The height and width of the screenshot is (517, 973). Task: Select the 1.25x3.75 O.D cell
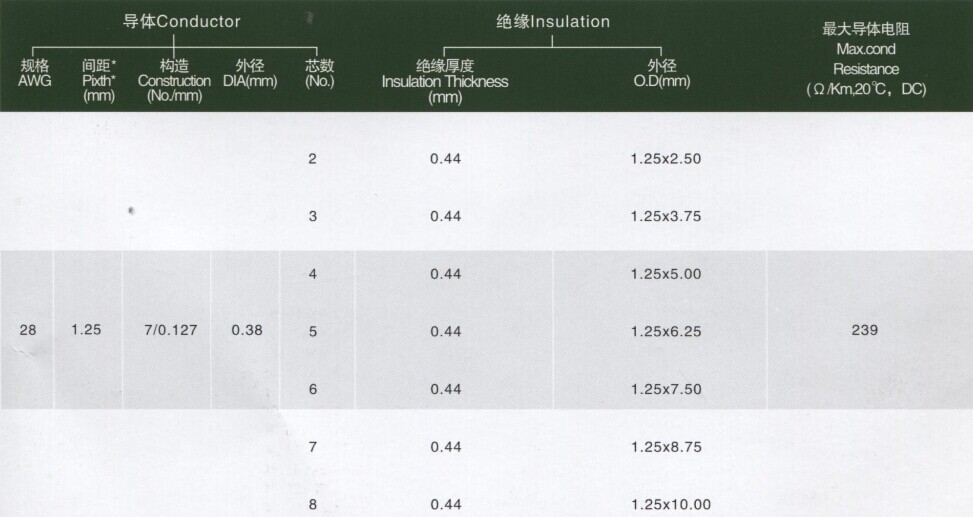(x=666, y=216)
